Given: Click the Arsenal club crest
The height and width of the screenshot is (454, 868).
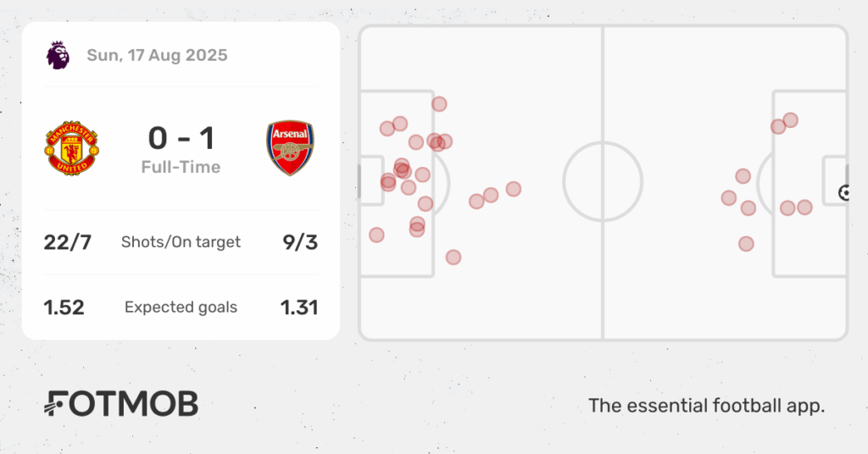Looking at the screenshot, I should [x=290, y=148].
